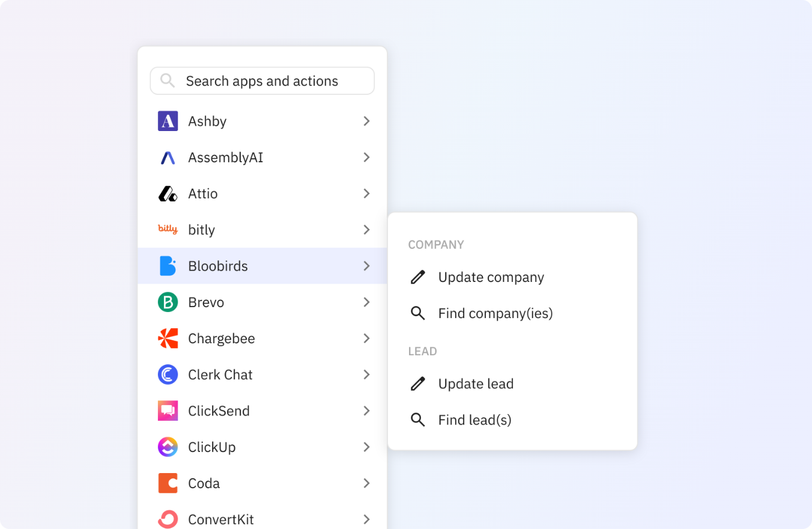Click the ClickSend logo icon
This screenshot has width=812, height=529.
point(168,411)
